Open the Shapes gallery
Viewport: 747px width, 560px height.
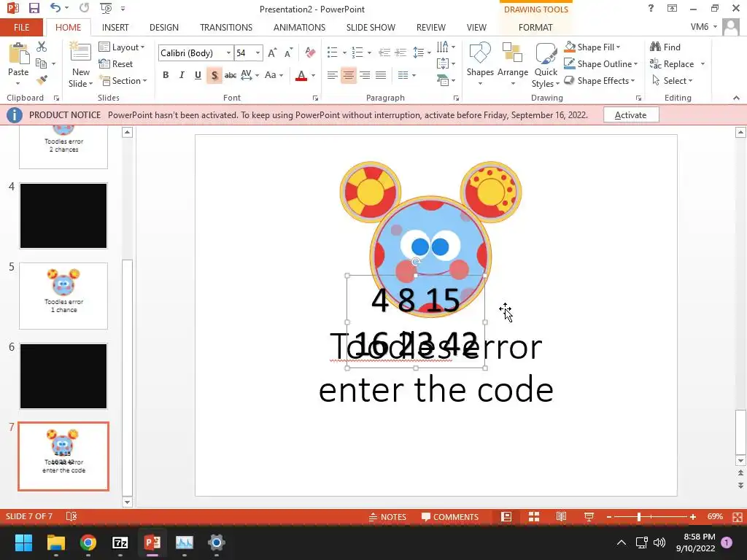tap(480, 64)
